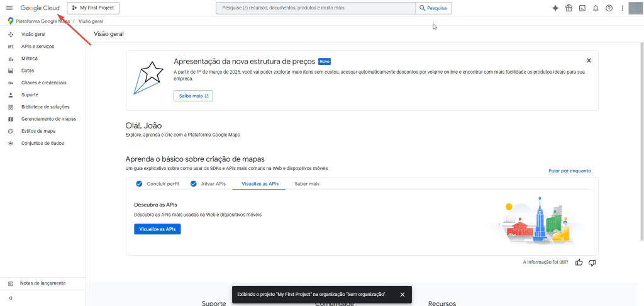The height and width of the screenshot is (306, 644).
Task: Open Chaves e credenciais in sidebar
Action: [x=43, y=82]
